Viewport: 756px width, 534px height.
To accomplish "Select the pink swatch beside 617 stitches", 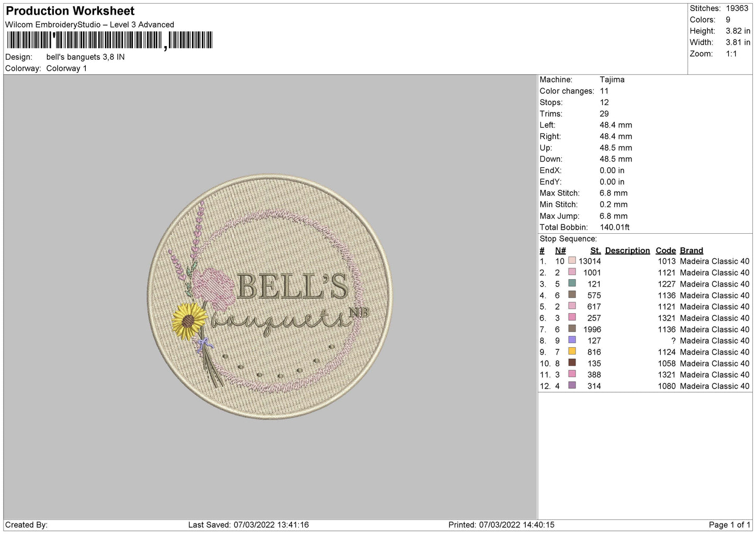I will [x=572, y=306].
